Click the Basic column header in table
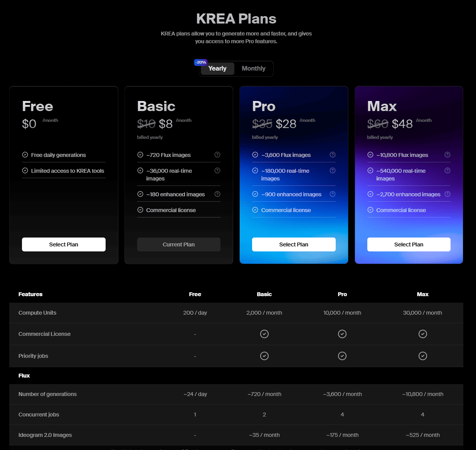The image size is (476, 450). coord(264,294)
